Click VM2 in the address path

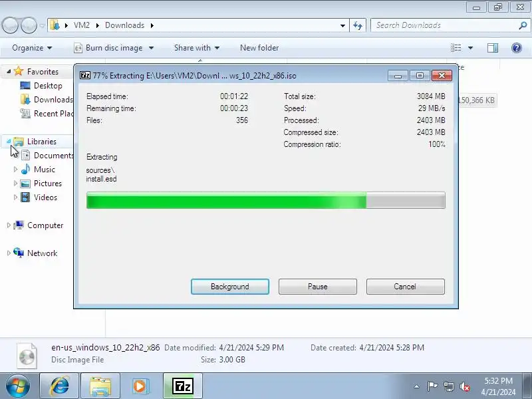coord(82,25)
